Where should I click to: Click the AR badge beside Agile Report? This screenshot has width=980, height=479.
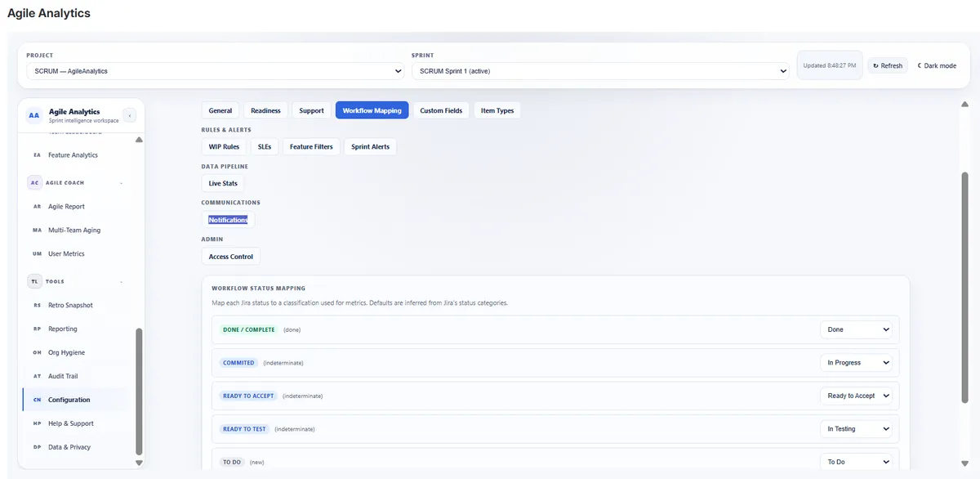click(37, 207)
